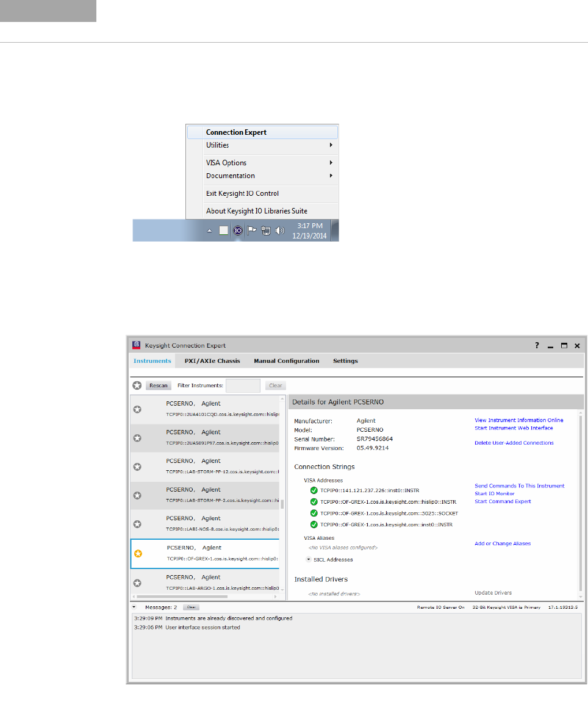Open the Settings tab
Screen dimensions: 588x702
(x=345, y=361)
